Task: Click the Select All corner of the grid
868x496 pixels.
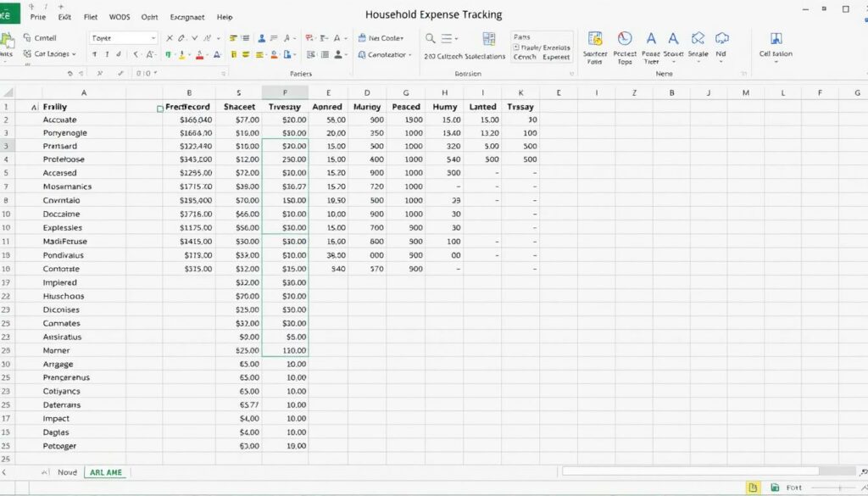Action: tap(7, 92)
